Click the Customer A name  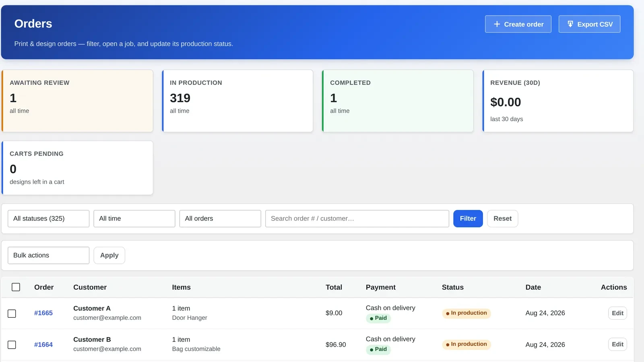coord(92,309)
